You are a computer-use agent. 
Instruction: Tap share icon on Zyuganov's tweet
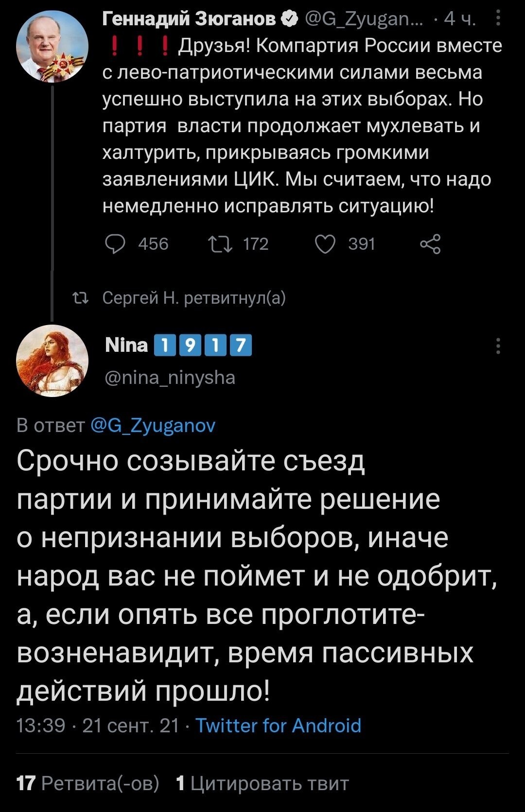coord(430,243)
